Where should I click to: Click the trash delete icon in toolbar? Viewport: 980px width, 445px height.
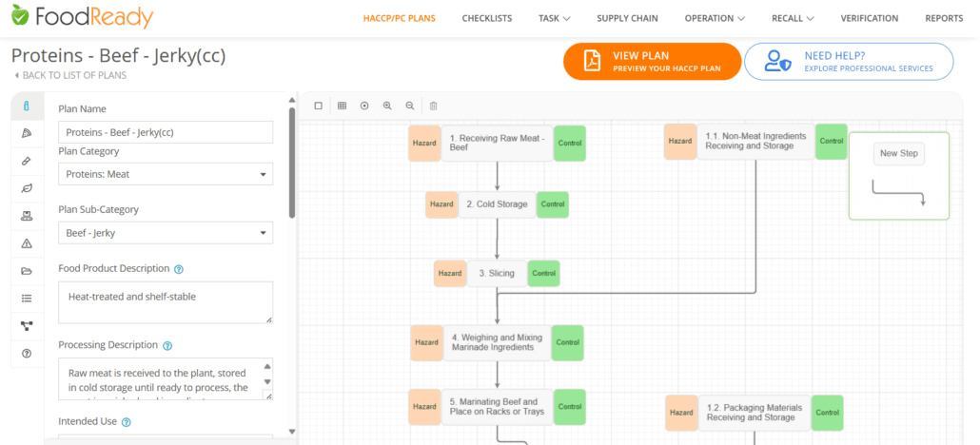coord(433,106)
